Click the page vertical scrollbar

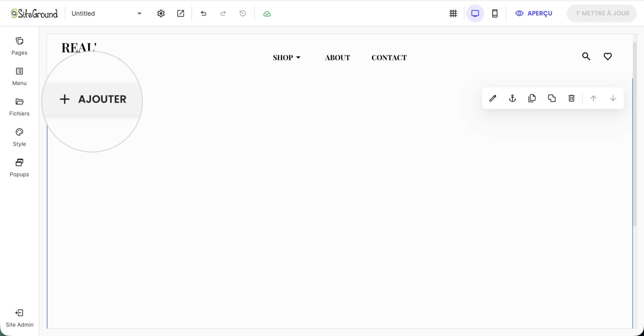coord(635,133)
